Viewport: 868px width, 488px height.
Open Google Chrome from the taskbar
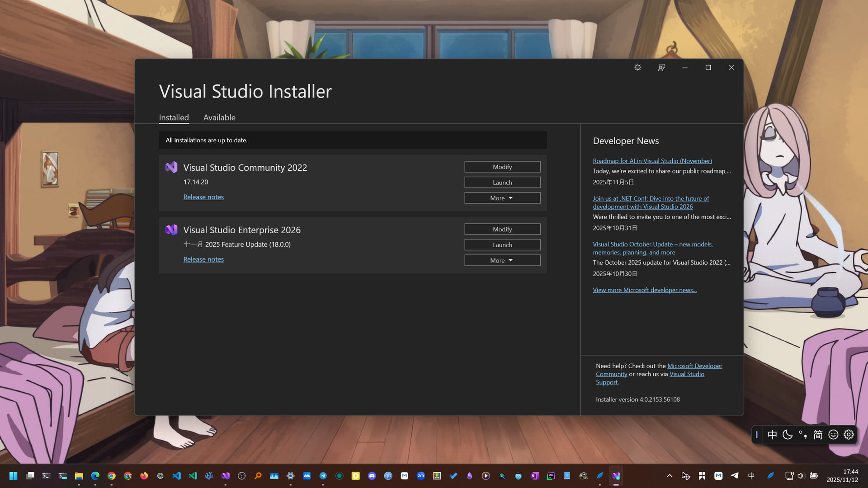(111, 475)
